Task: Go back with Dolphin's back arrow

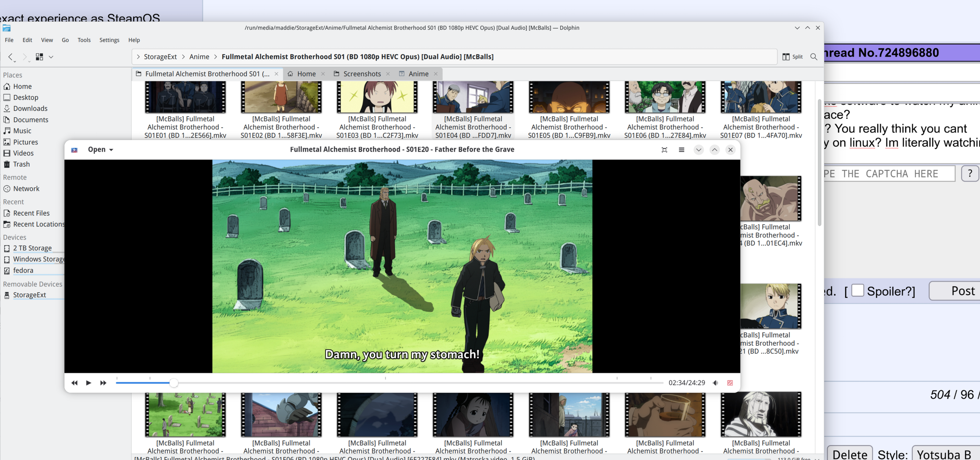Action: (x=11, y=57)
